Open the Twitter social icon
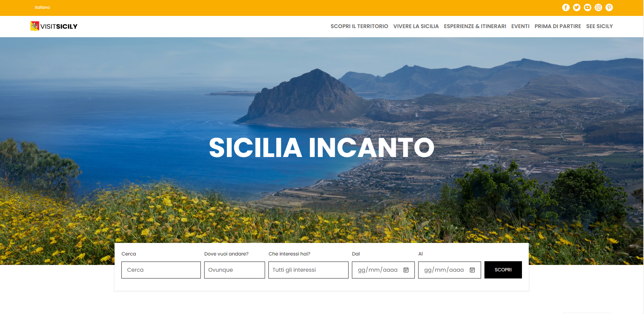This screenshot has width=644, height=314. [577, 7]
